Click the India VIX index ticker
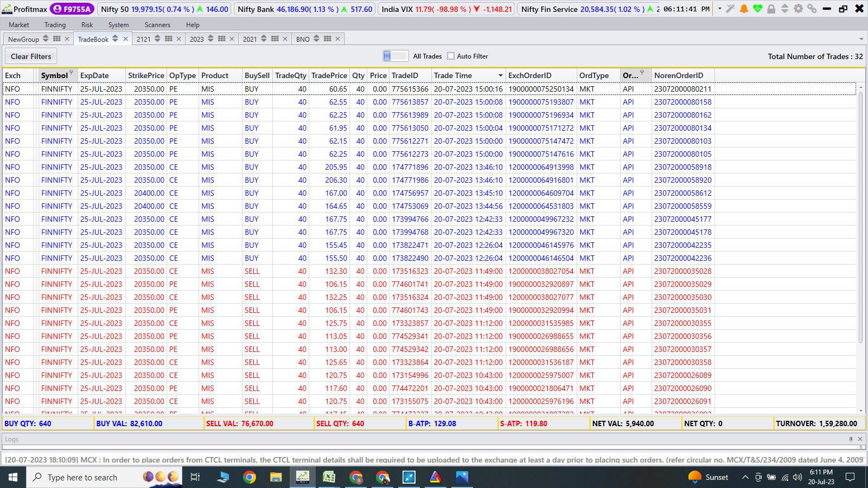This screenshot has height=488, width=868. tap(446, 9)
